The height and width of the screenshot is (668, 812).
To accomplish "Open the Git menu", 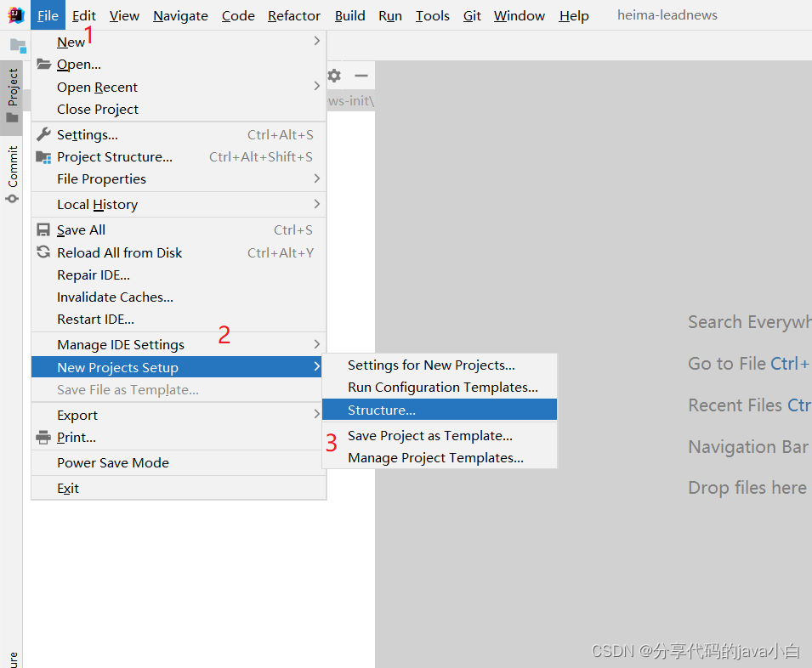I will (x=472, y=15).
